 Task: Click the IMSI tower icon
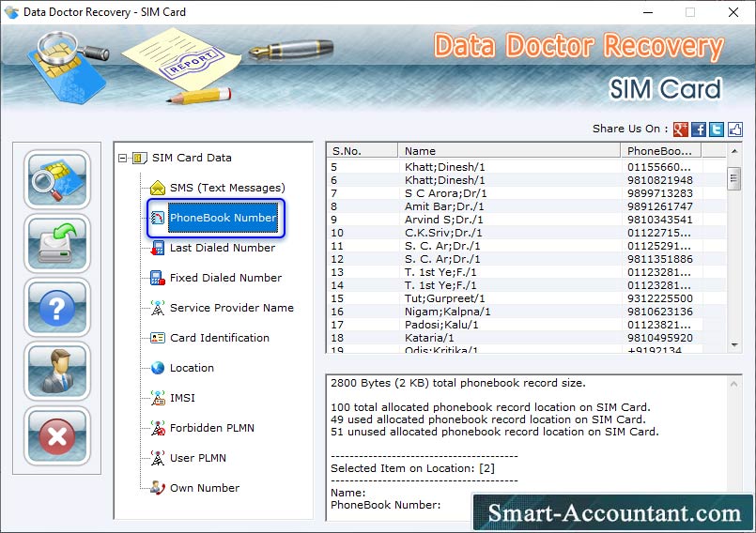tap(158, 398)
